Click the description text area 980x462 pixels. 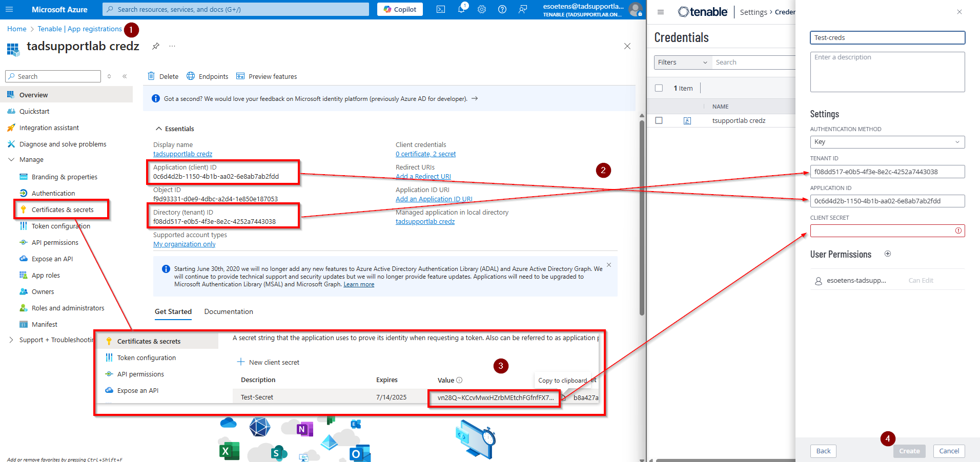(x=887, y=72)
